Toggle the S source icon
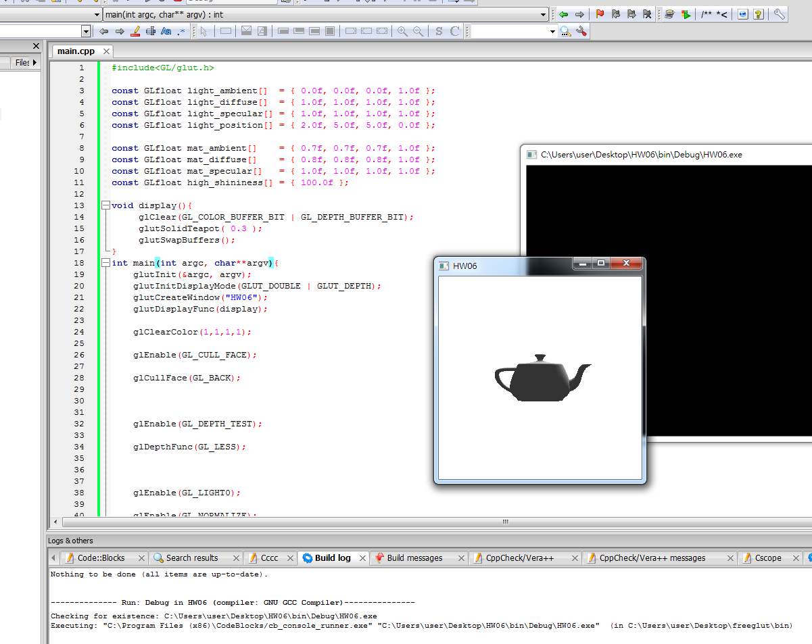Screen dimensions: 812x644 click(439, 31)
